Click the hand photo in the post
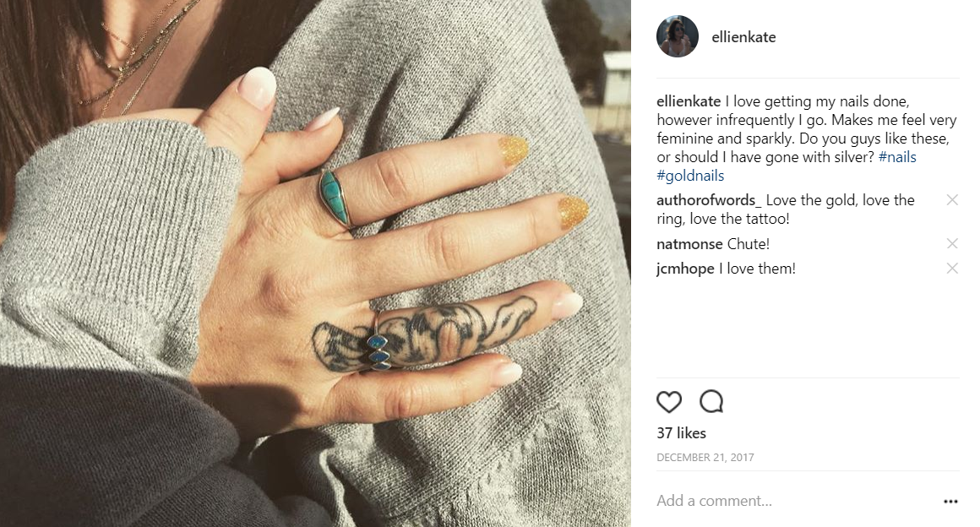 315,263
